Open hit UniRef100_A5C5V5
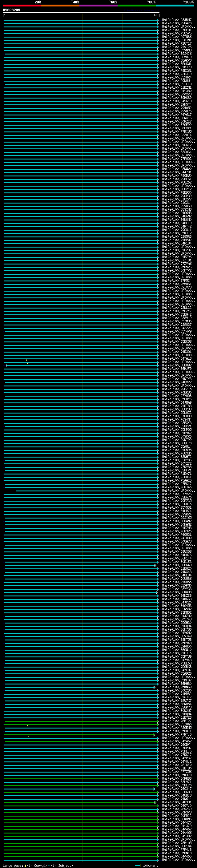The image size is (197, 868). (177, 33)
